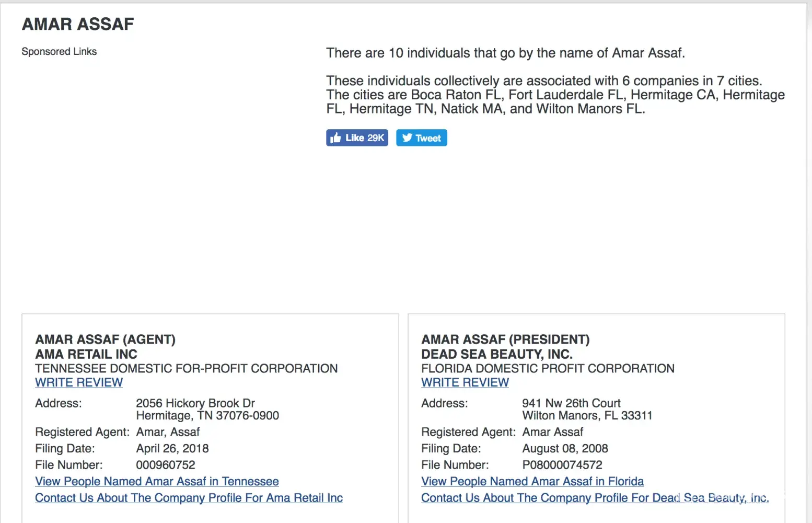Click the DEAD SEA BEAUTY, INC. company name
Image resolution: width=812 pixels, height=523 pixels.
click(497, 355)
